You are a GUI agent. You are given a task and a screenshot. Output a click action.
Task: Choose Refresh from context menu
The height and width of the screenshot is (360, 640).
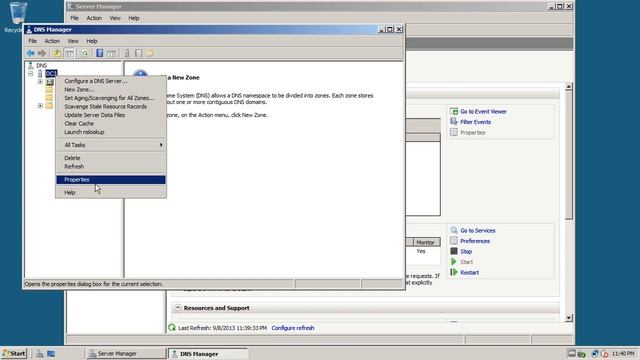coord(111,167)
